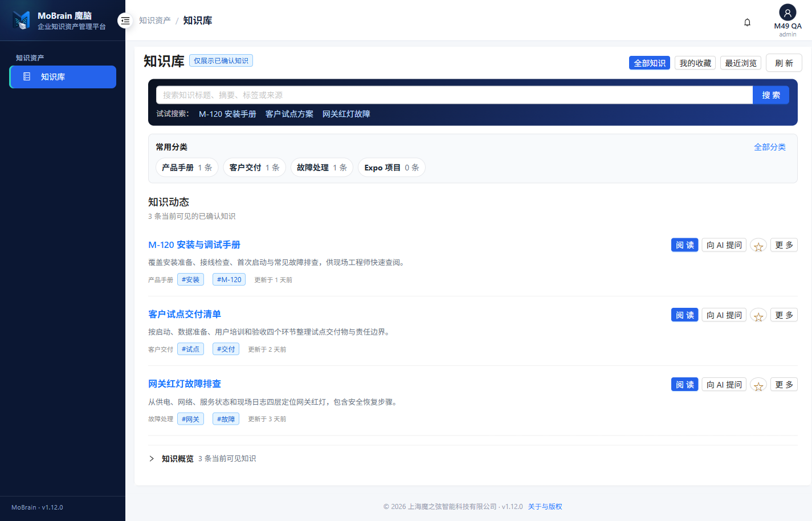Filter by 故障处理 category chip

(322, 168)
